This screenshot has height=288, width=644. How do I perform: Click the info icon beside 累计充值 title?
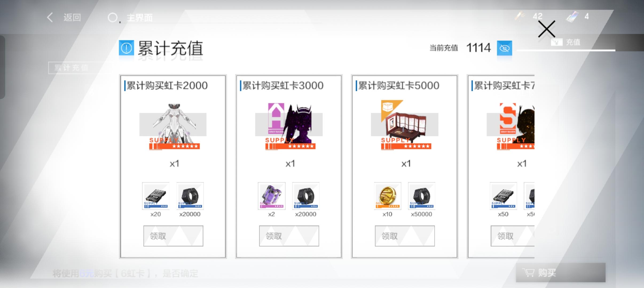pos(126,48)
